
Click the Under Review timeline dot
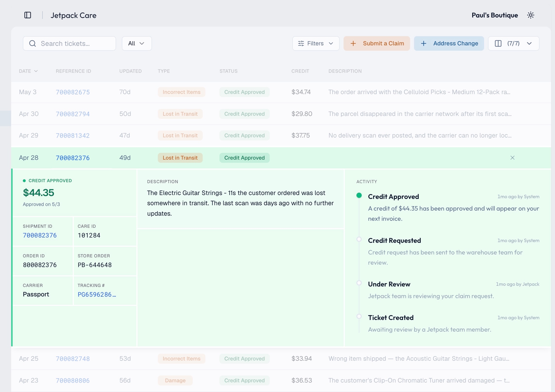(x=359, y=283)
